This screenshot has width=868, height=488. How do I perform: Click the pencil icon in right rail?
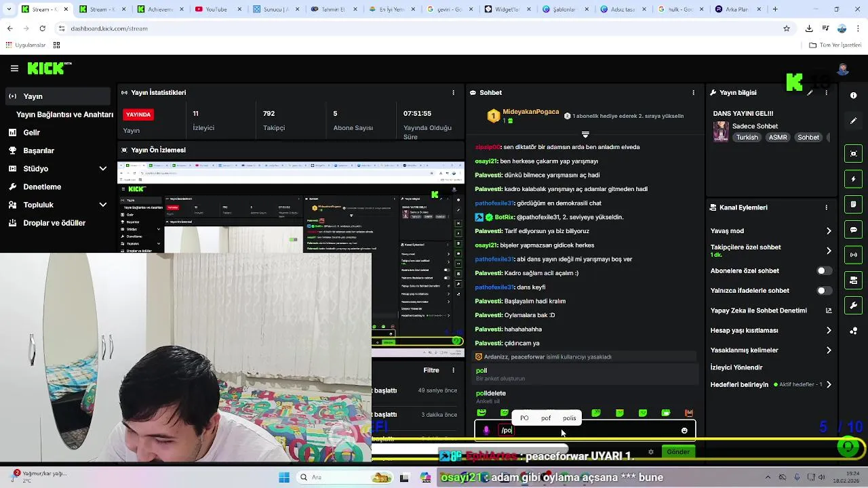pyautogui.click(x=854, y=121)
